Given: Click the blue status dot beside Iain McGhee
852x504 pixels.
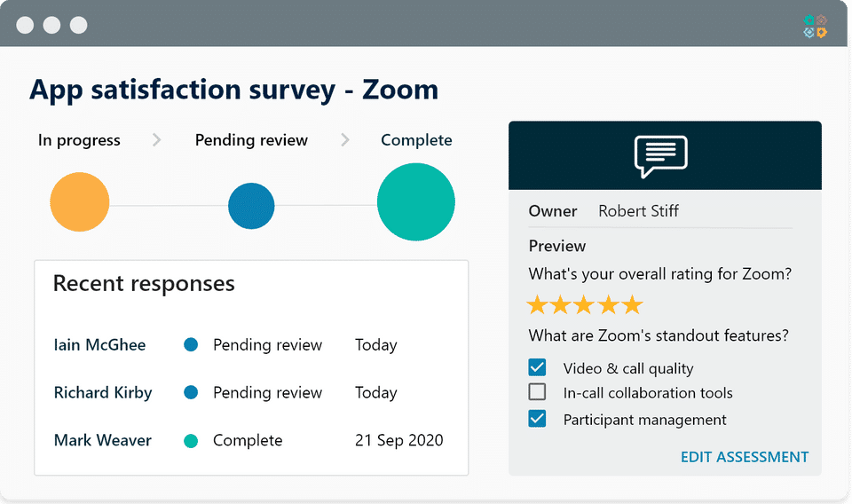Looking at the screenshot, I should [191, 345].
